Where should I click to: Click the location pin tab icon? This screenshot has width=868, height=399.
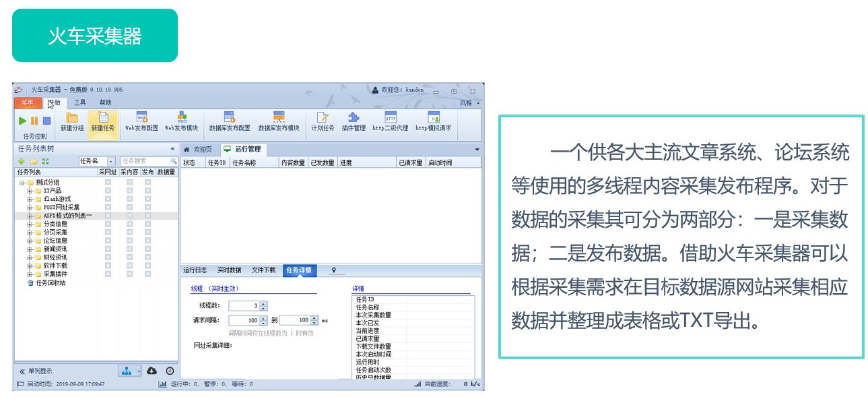pyautogui.click(x=333, y=270)
